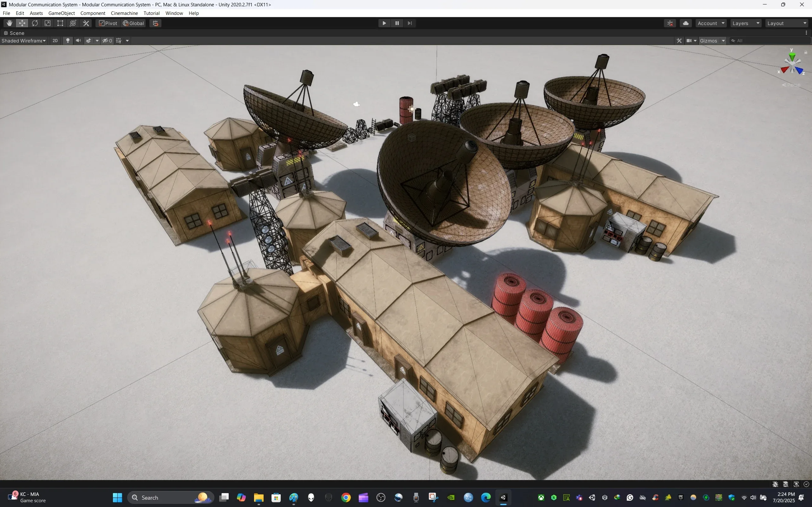Select the Scale tool
This screenshot has width=812, height=507.
[x=47, y=23]
